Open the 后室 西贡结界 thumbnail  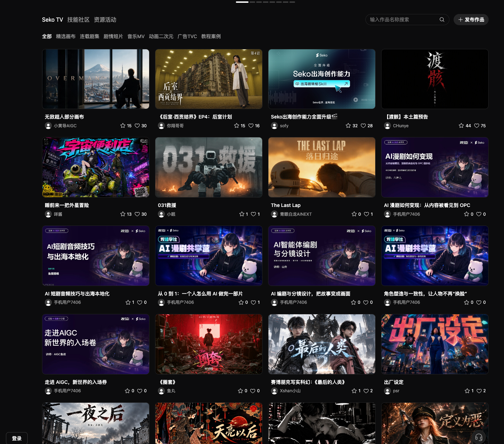click(209, 79)
